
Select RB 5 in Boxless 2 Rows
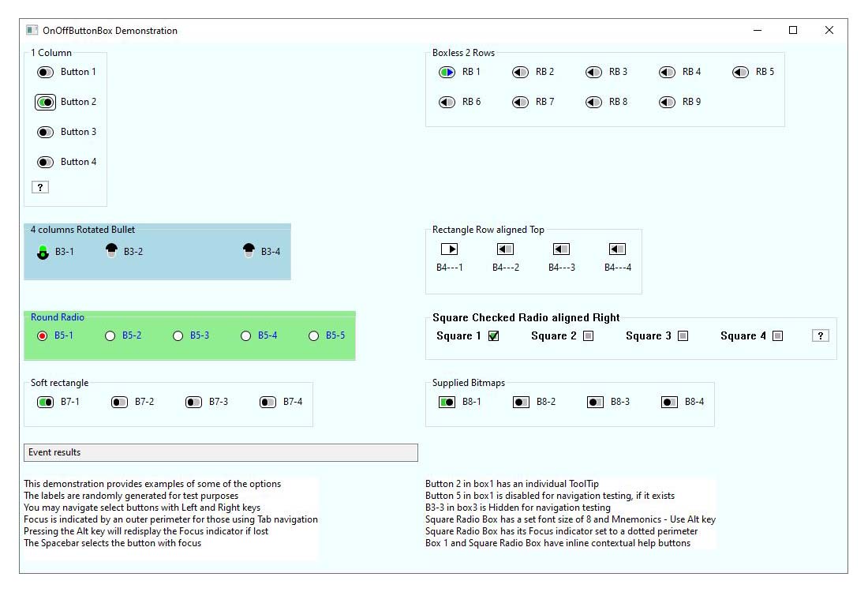tap(740, 72)
